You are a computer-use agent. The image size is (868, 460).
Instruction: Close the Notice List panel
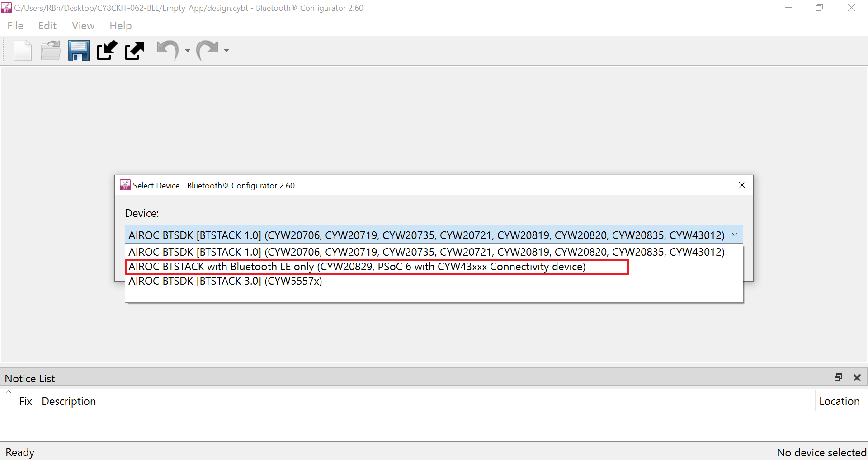[x=857, y=377]
